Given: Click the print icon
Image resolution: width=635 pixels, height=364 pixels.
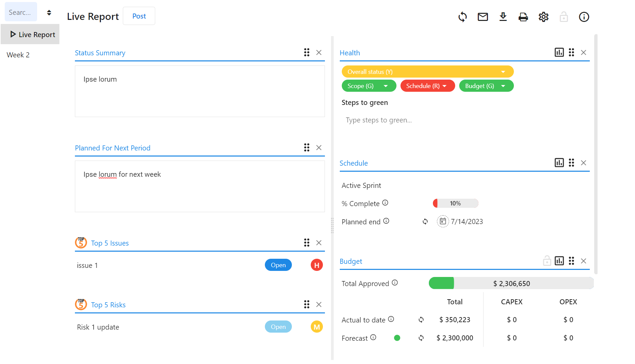Looking at the screenshot, I should (523, 17).
